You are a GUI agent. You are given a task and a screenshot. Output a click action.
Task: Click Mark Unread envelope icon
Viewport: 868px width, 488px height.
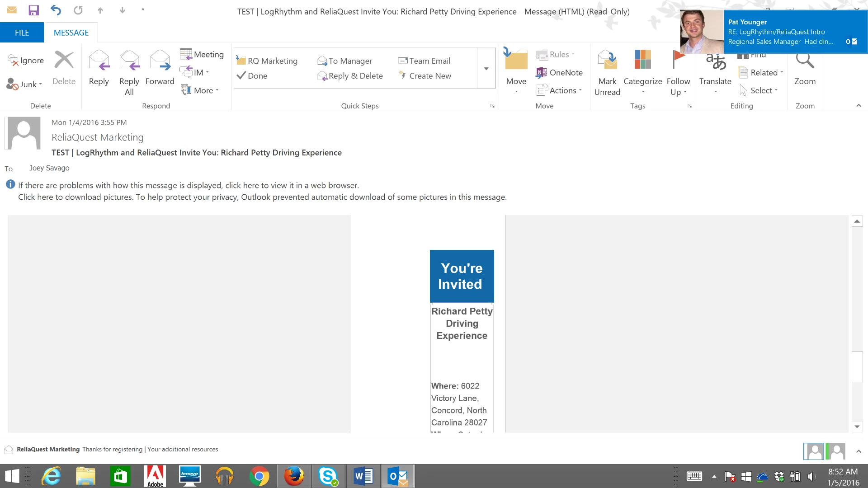coord(607,60)
